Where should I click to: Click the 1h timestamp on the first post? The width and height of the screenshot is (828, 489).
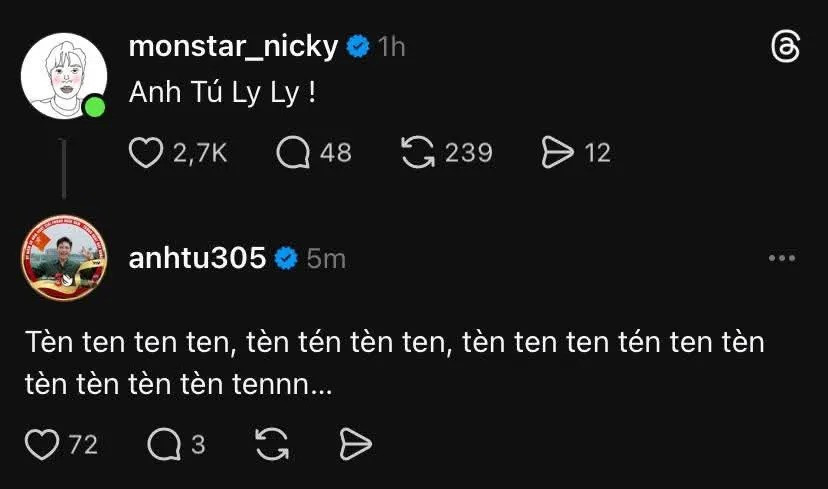[x=391, y=46]
